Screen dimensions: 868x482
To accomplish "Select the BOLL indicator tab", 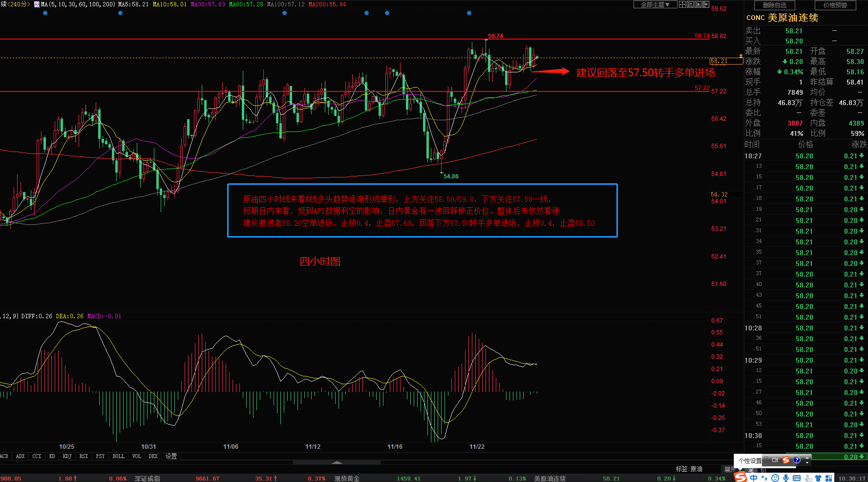I will (x=119, y=456).
